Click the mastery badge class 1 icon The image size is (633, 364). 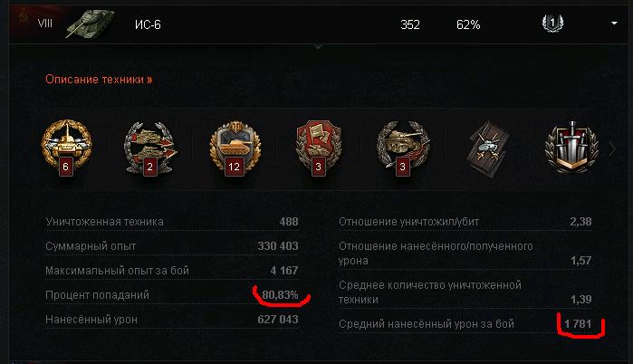(x=552, y=23)
